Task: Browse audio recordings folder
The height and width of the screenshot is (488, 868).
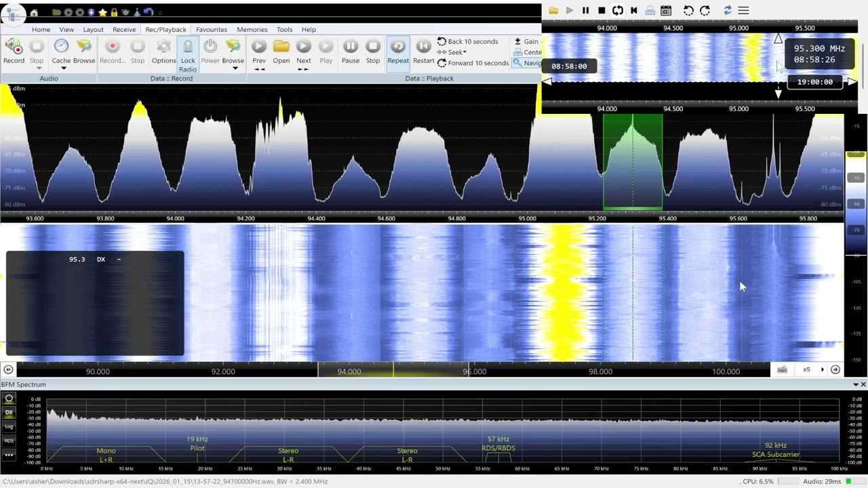Action: point(84,52)
